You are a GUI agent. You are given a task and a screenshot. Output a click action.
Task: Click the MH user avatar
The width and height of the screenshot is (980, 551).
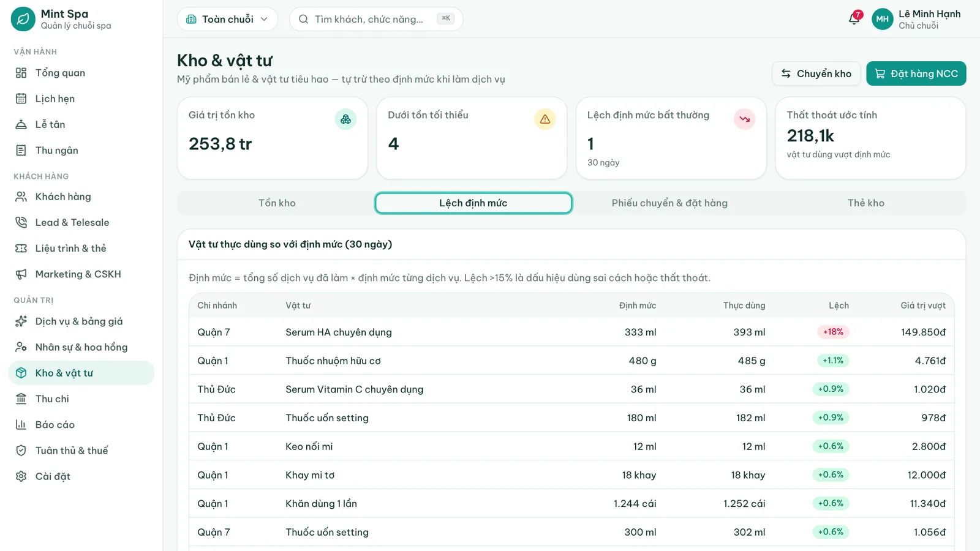pos(882,19)
